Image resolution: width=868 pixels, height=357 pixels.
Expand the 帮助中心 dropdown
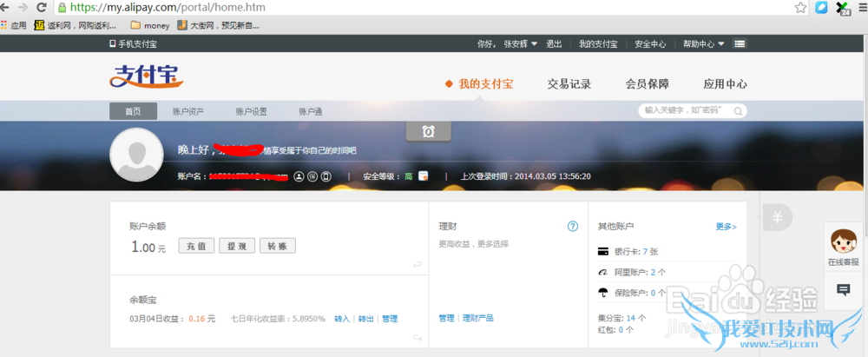[x=703, y=43]
